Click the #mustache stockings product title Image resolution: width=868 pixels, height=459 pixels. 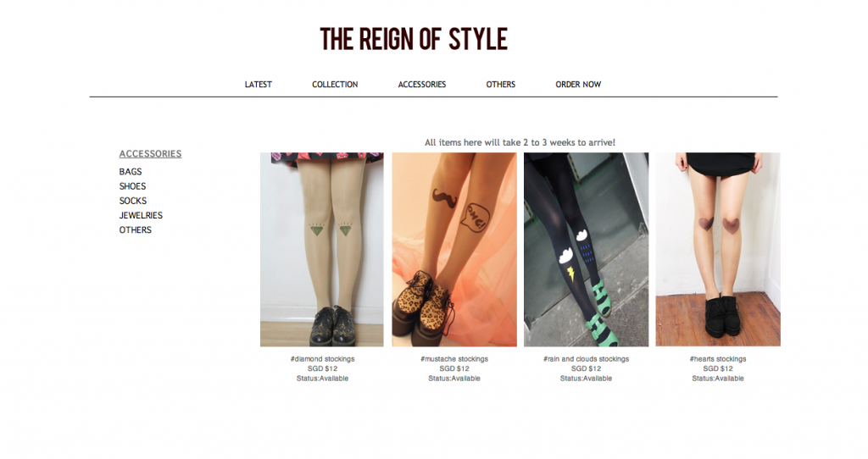(x=454, y=359)
